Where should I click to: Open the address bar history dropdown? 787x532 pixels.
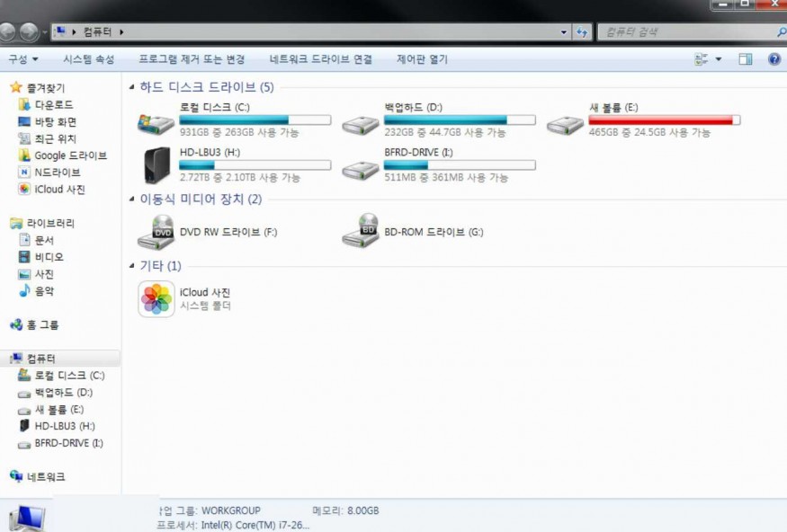(564, 32)
